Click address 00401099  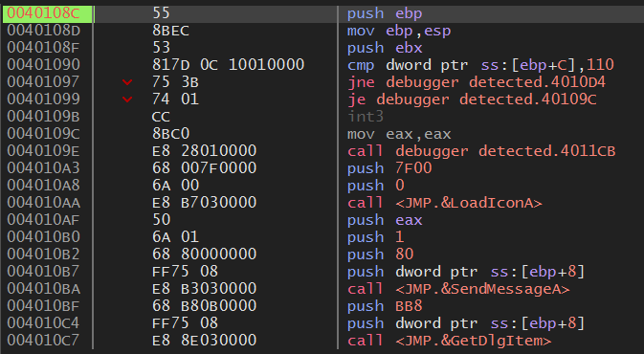click(x=43, y=100)
